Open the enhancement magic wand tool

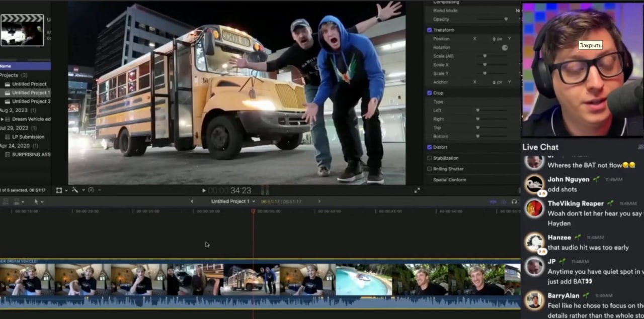click(x=75, y=190)
